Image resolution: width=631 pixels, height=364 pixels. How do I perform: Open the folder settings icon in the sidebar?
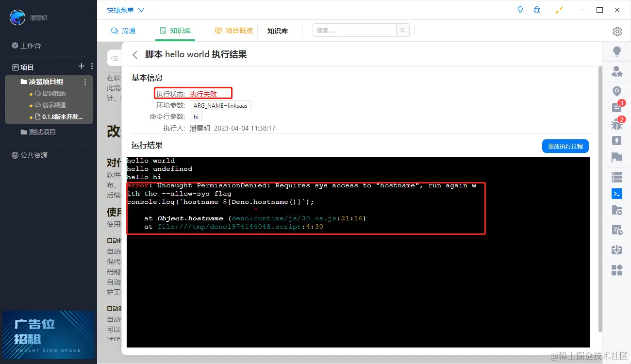617,210
